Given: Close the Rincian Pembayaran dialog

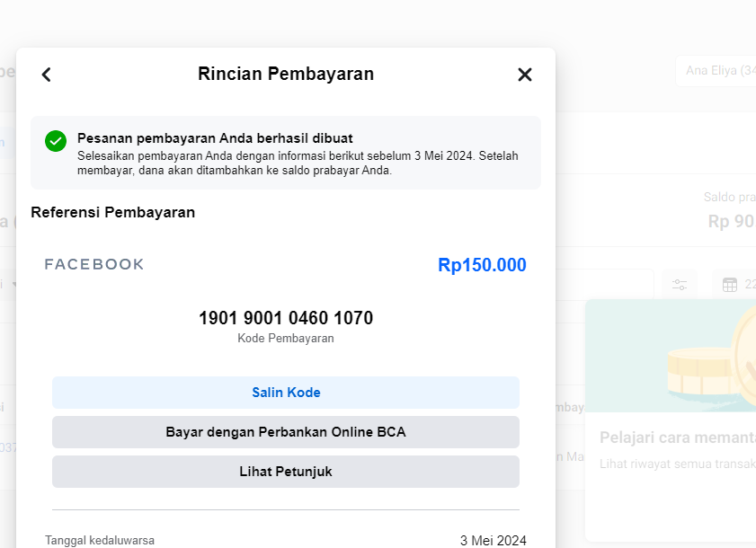Looking at the screenshot, I should pyautogui.click(x=525, y=75).
